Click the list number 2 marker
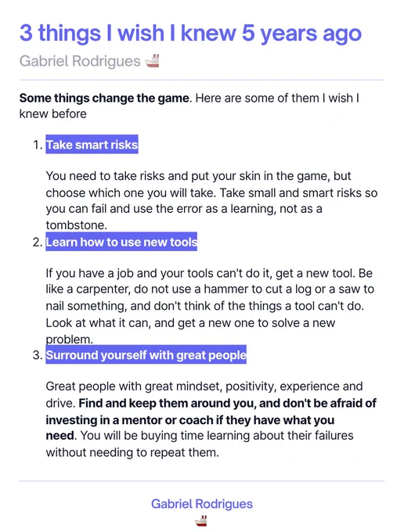Image resolution: width=404 pixels, height=532 pixels. coord(38,243)
